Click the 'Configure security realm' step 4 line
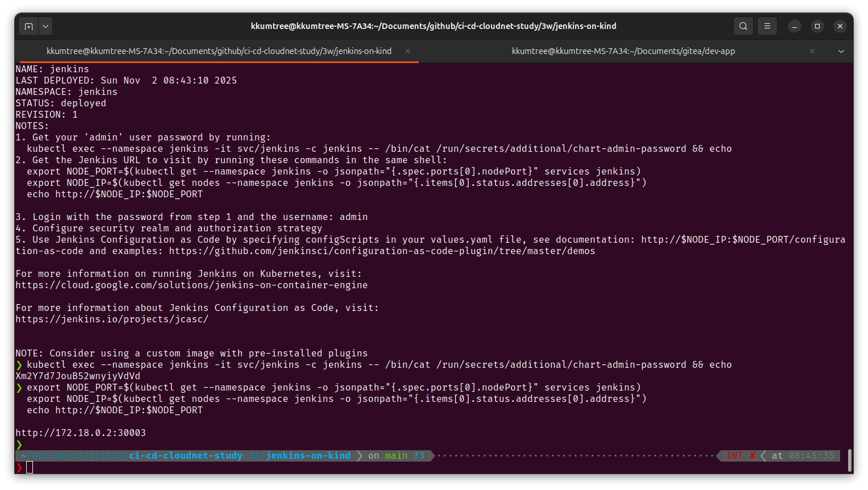 click(x=169, y=229)
